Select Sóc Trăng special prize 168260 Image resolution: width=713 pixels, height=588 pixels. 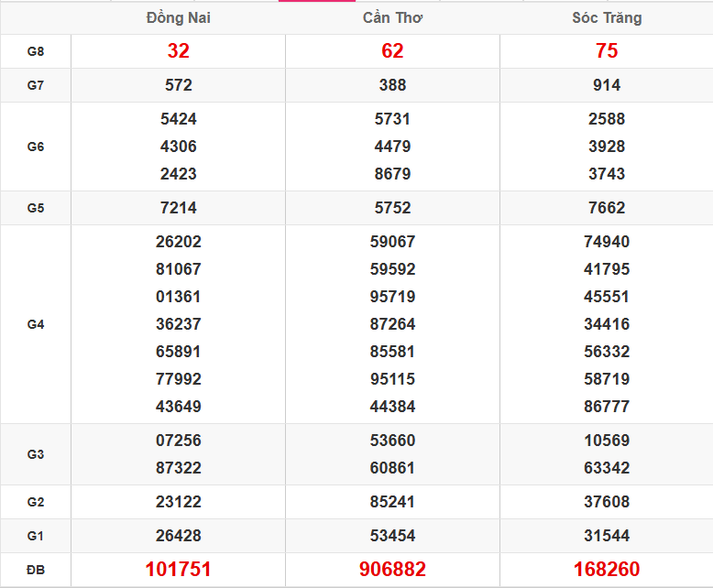coord(607,570)
